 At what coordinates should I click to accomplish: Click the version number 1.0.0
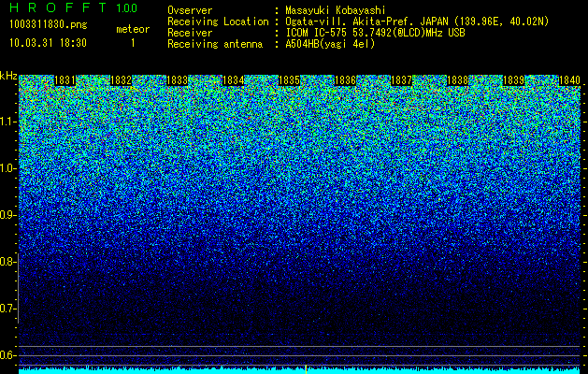(127, 8)
